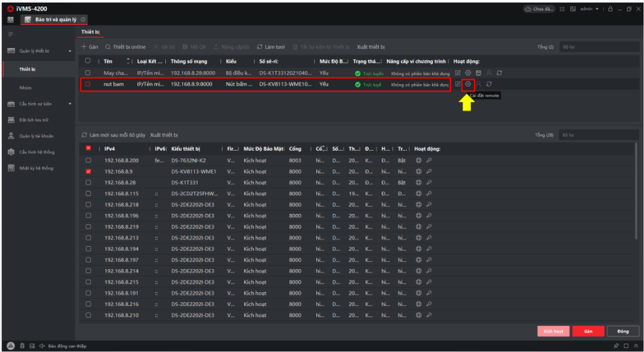Open Quản lý tài khoản in sidebar
Viewport: 644px width, 352px height.
tap(36, 136)
